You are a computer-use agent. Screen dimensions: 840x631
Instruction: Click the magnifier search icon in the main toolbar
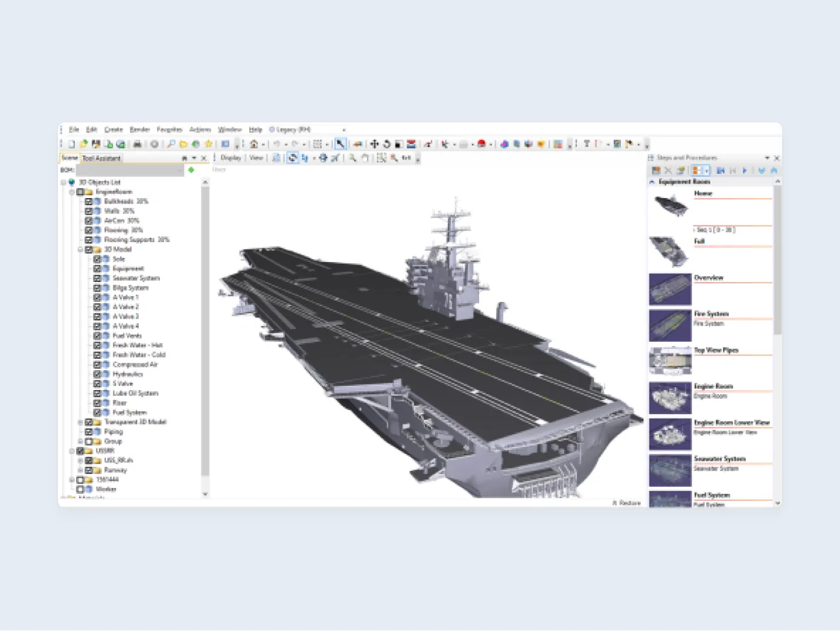click(171, 144)
